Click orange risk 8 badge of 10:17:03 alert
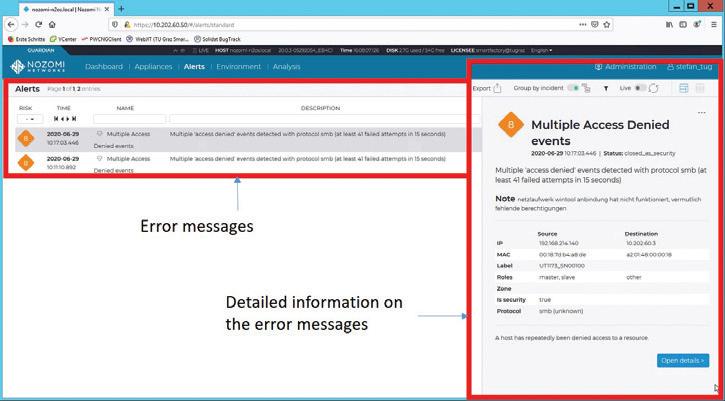 (25, 138)
